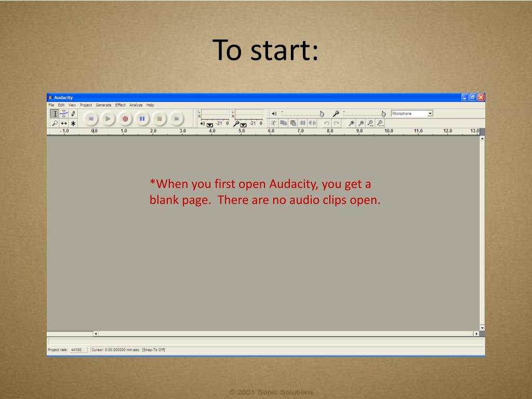Click the output volume slider handle
The width and height of the screenshot is (532, 399).
click(x=322, y=114)
